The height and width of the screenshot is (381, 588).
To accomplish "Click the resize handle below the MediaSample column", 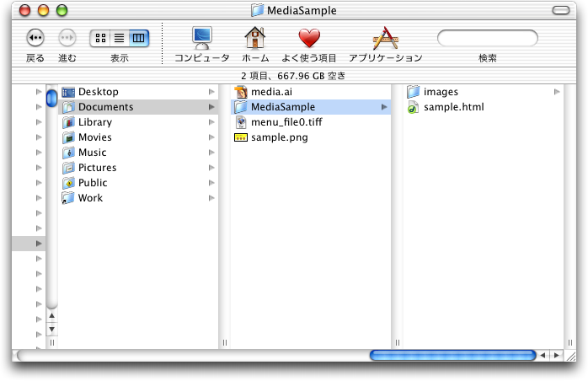I will tap(398, 342).
